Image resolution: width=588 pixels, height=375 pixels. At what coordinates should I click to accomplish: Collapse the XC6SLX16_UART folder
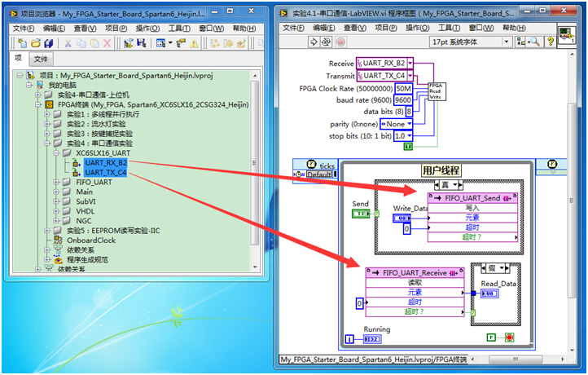click(56, 152)
